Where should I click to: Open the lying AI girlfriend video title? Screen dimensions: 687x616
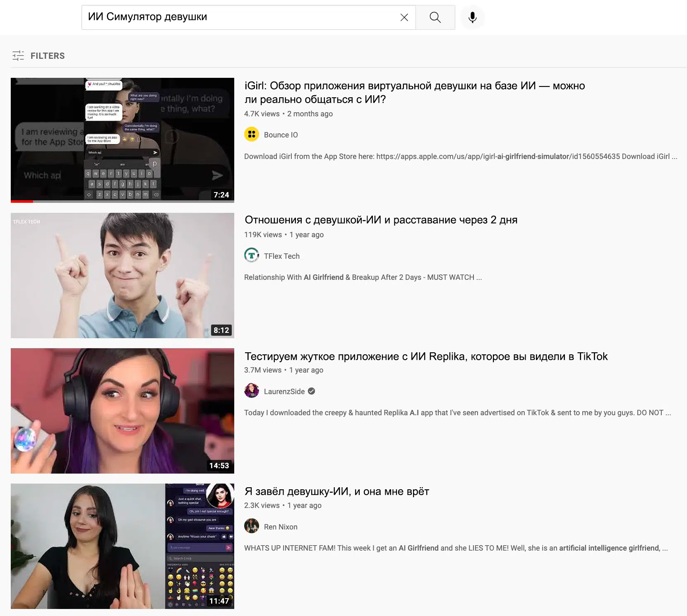(x=336, y=491)
